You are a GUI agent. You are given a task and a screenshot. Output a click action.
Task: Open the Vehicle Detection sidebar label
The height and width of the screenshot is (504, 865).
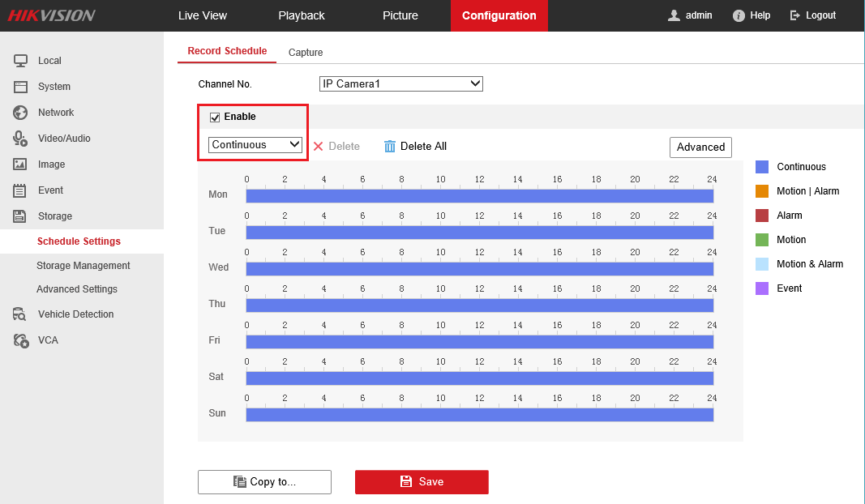(x=75, y=314)
